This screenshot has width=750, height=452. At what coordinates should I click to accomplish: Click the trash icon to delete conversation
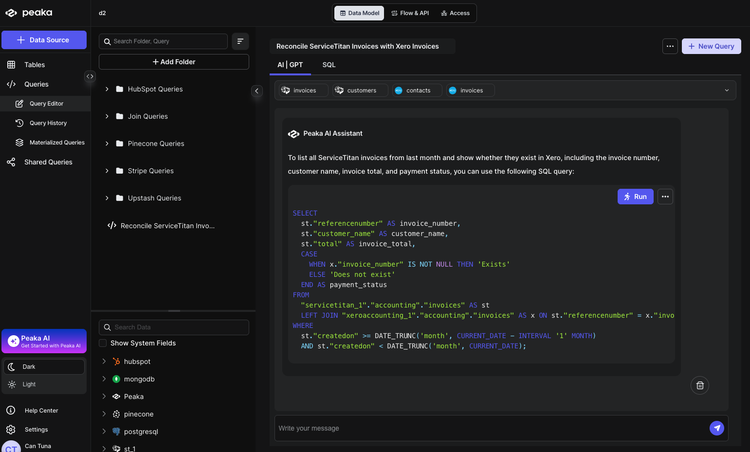pyautogui.click(x=700, y=385)
